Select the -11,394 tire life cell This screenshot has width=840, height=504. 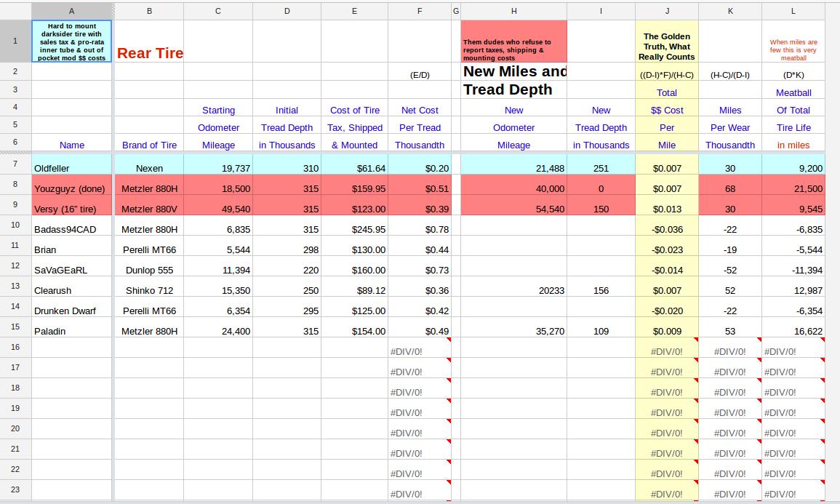click(793, 270)
